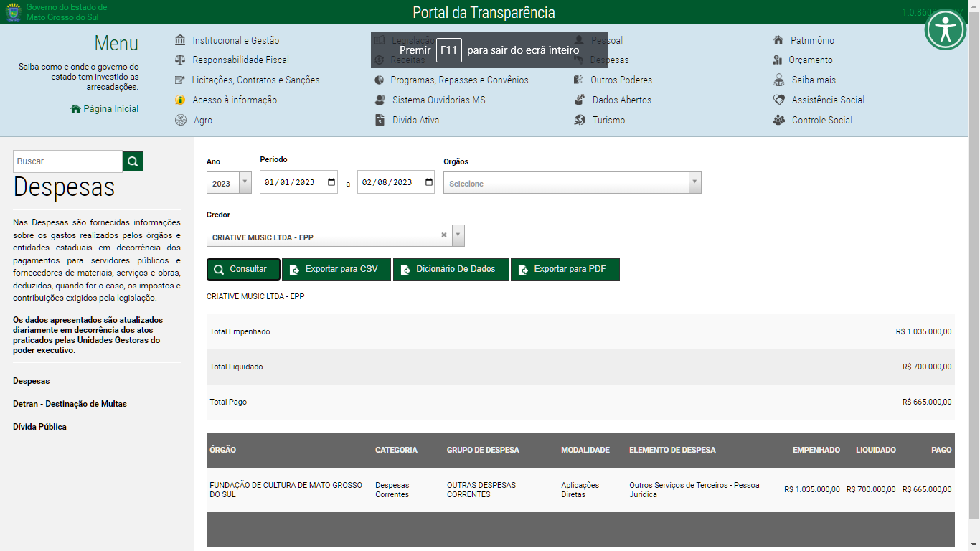
Task: Clear the selected Credor with the x
Action: click(444, 235)
